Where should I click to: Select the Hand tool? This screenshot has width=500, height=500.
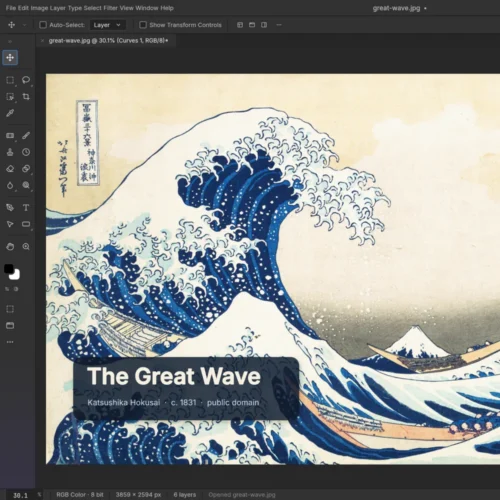pyautogui.click(x=10, y=247)
